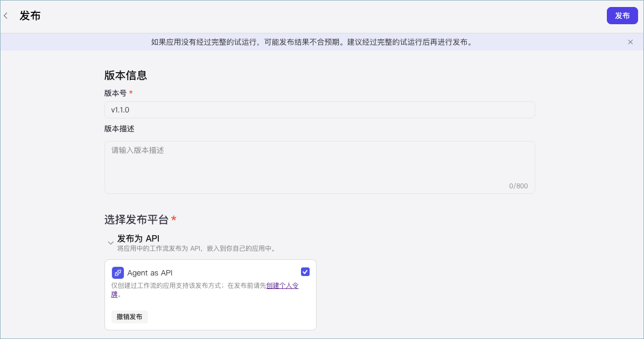Image resolution: width=644 pixels, height=339 pixels.
Task: Click the page title 发布
Action: pyautogui.click(x=30, y=16)
